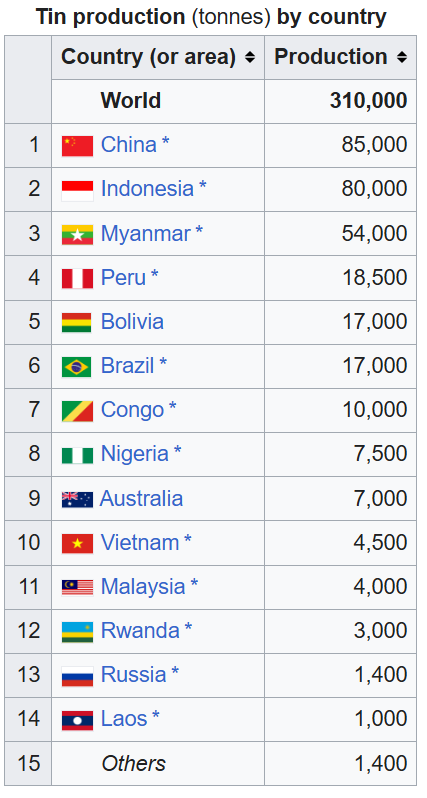Sort table by Country column arrows
The width and height of the screenshot is (427, 798).
[x=249, y=58]
